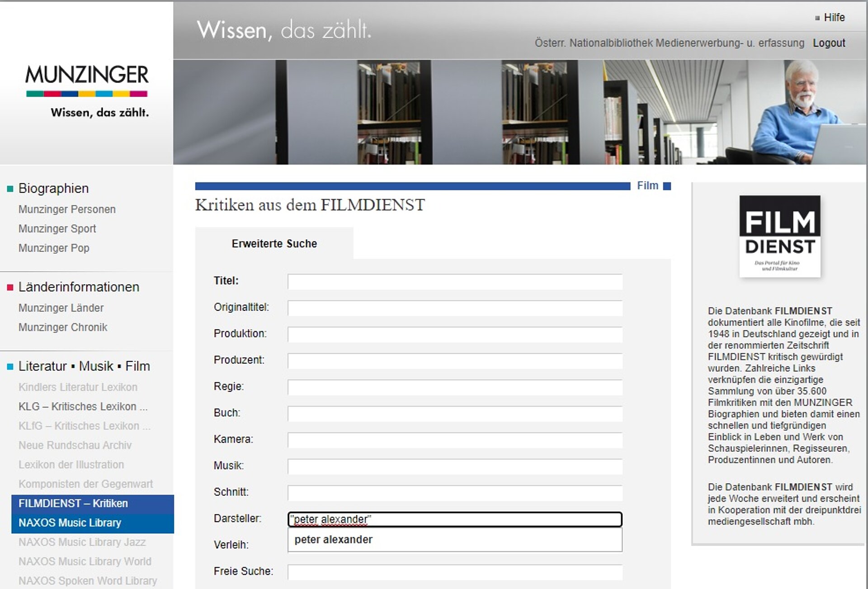Screen dimensions: 868x589
Task: Choose 'peter alexander' autocomplete suggestion
Action: click(x=455, y=540)
